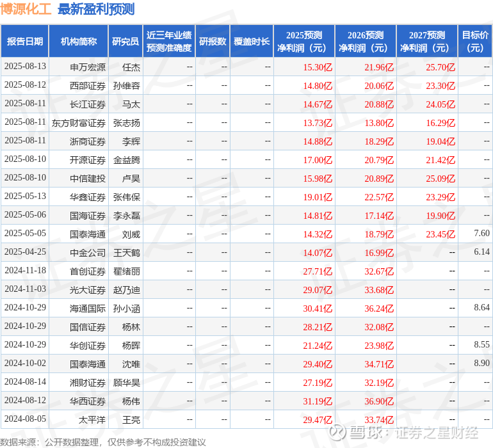The width and height of the screenshot is (493, 448).
Task: Click the 研报数 column header
Action: 213,41
